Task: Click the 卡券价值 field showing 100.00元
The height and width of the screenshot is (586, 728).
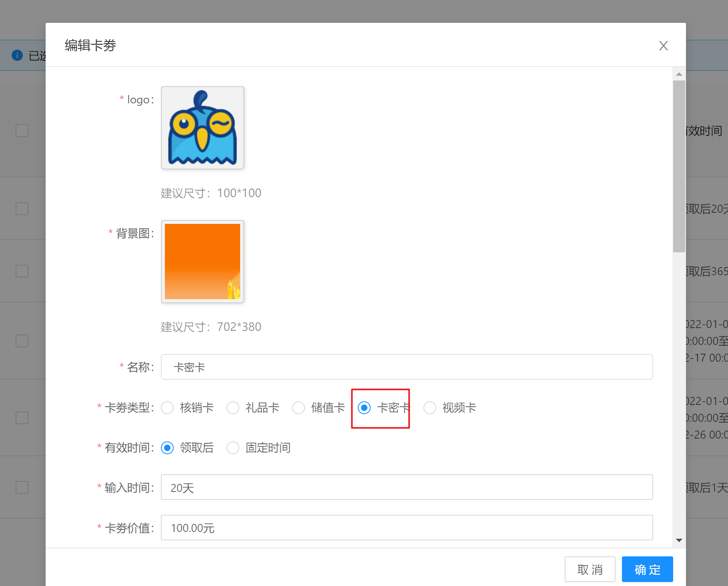Action: pyautogui.click(x=407, y=528)
